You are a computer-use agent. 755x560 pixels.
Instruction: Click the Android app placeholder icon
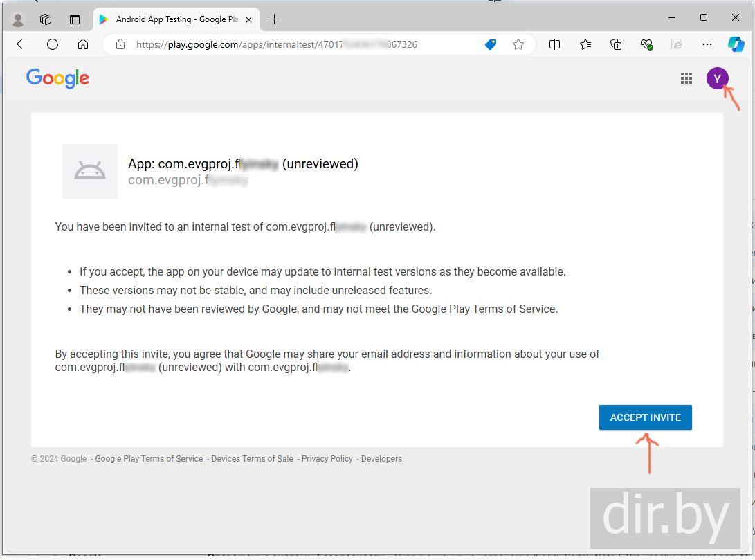[x=90, y=172]
